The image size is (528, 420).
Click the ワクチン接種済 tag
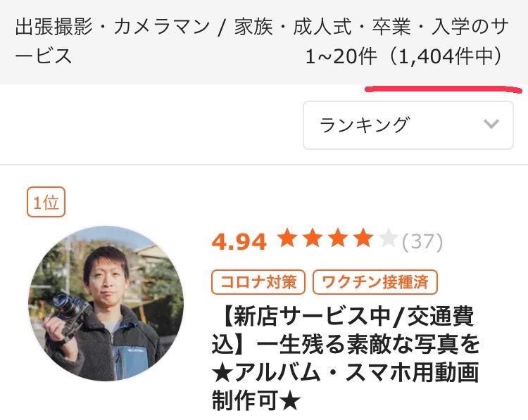tap(375, 282)
